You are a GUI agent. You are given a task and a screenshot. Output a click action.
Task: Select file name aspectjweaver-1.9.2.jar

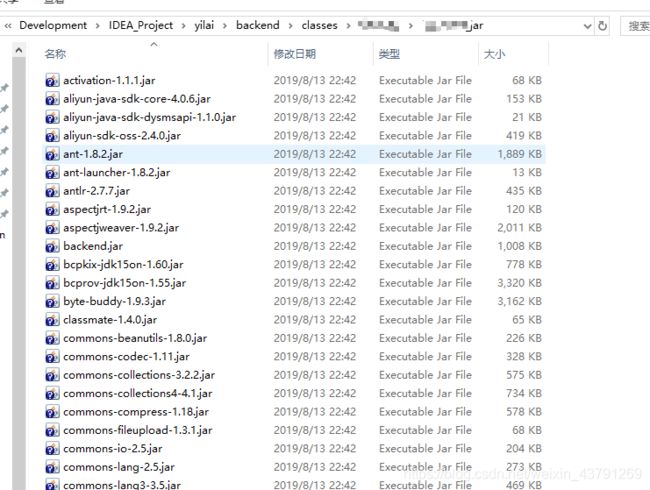click(x=121, y=228)
